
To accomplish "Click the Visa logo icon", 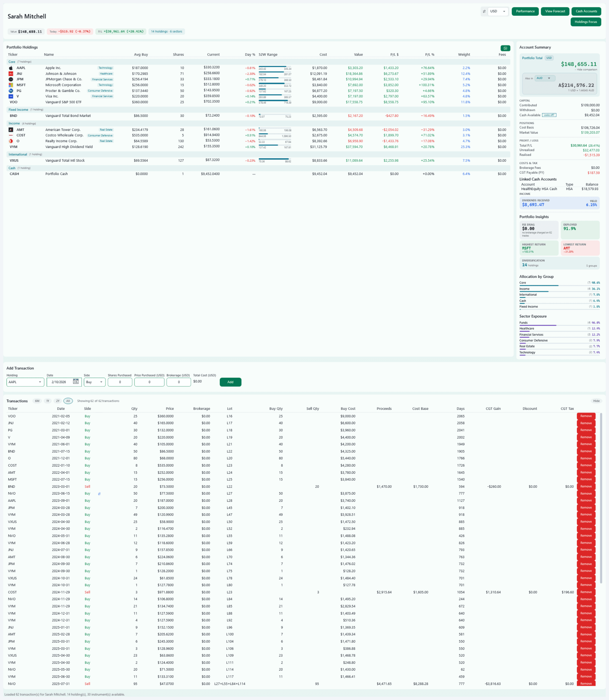I will point(11,96).
